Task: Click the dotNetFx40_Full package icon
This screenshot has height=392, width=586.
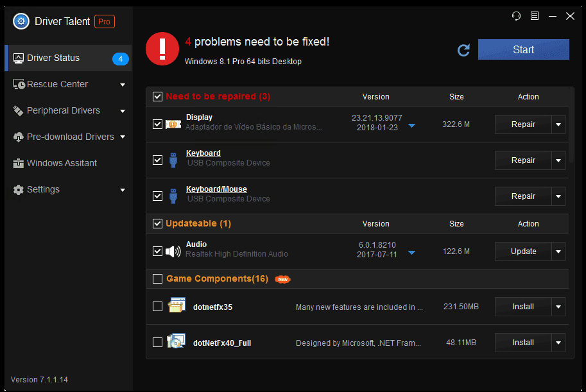Action: pos(177,341)
